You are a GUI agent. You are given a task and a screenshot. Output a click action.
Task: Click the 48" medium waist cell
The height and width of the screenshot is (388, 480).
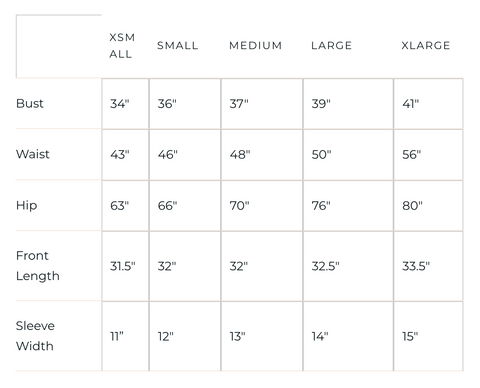(262, 155)
